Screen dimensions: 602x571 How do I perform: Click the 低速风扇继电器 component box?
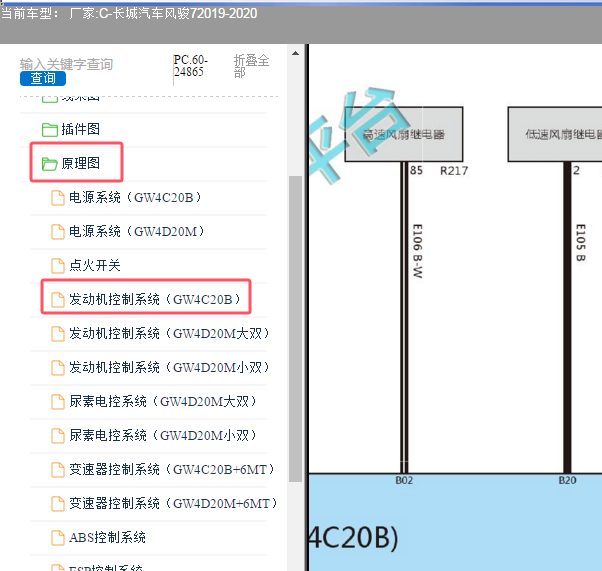coord(555,134)
